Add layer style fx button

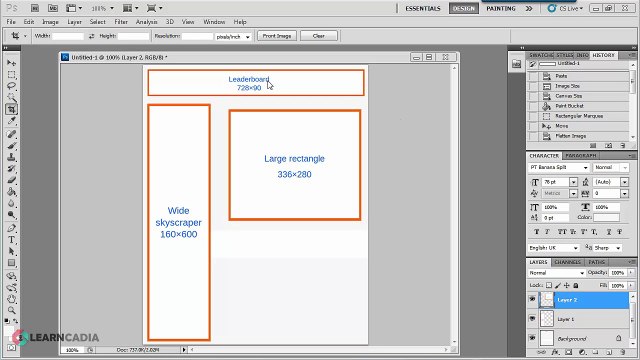coord(555,352)
